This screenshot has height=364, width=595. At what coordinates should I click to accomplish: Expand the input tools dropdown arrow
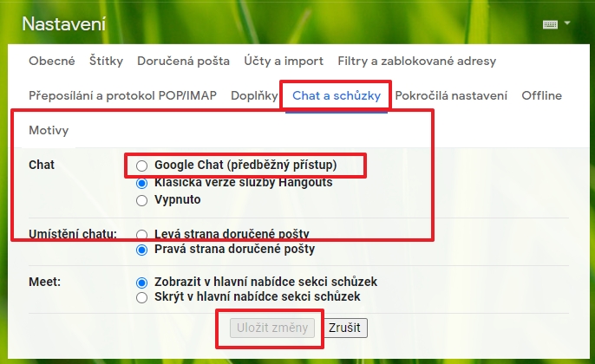[x=567, y=23]
